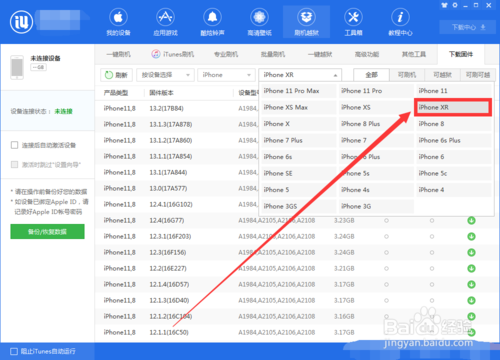Image resolution: width=500 pixels, height=360 pixels.
Task: Choose iPhone 7 Plus from list
Action: point(299,140)
